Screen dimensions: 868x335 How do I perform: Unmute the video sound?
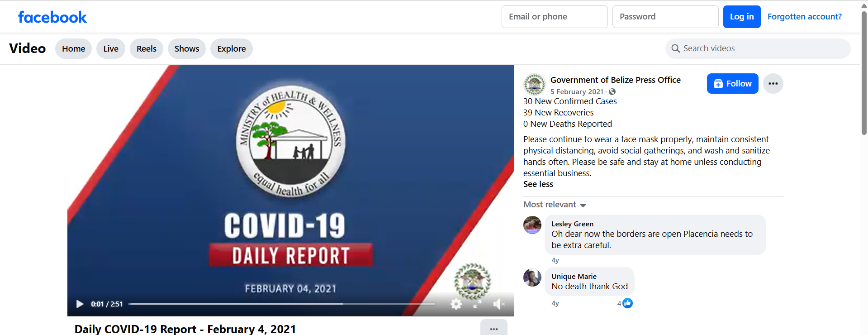point(498,304)
